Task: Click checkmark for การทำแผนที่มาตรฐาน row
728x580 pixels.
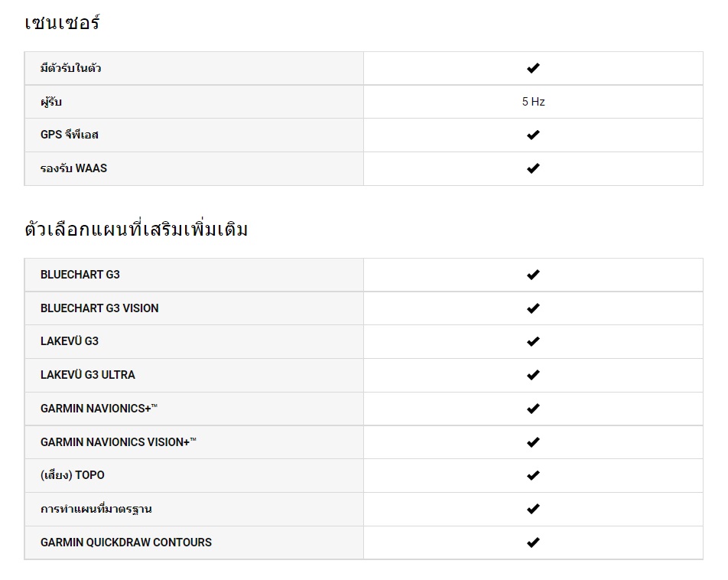Action: click(533, 509)
